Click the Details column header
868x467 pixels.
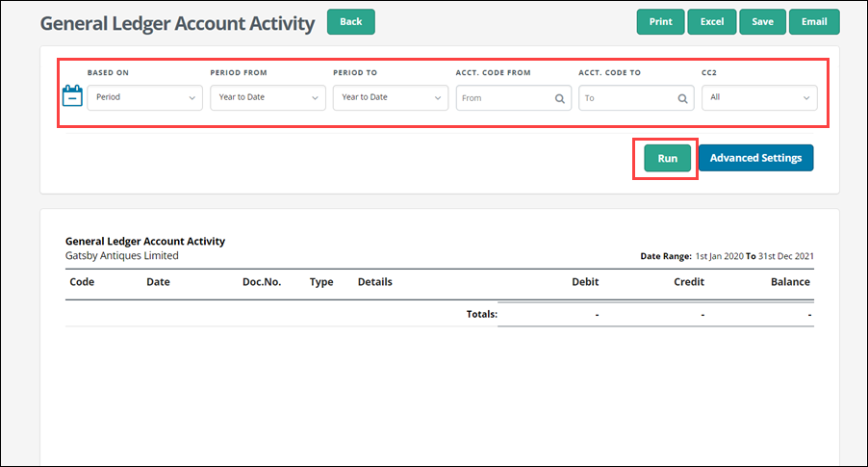374,282
